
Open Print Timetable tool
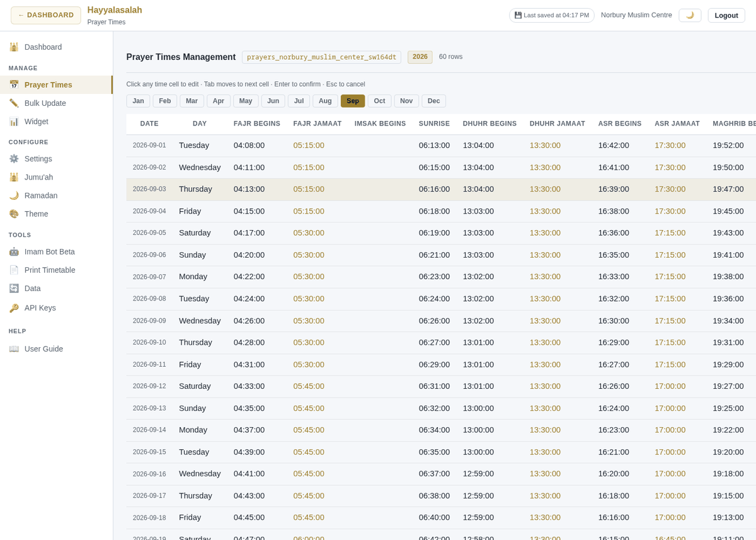(56, 270)
